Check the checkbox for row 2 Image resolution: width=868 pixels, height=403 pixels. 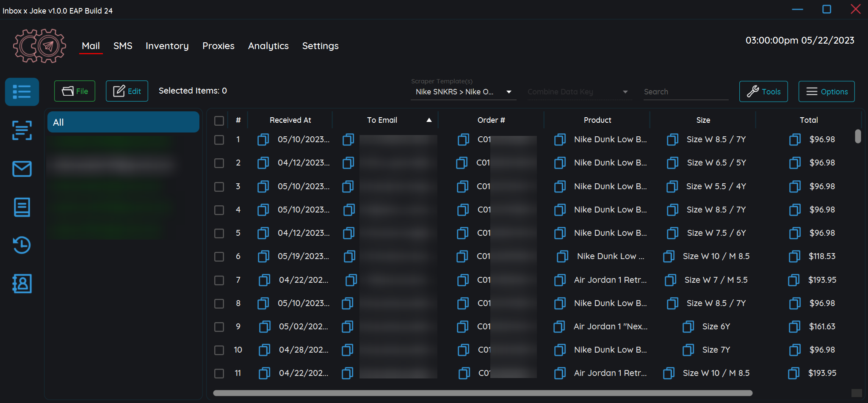click(219, 163)
